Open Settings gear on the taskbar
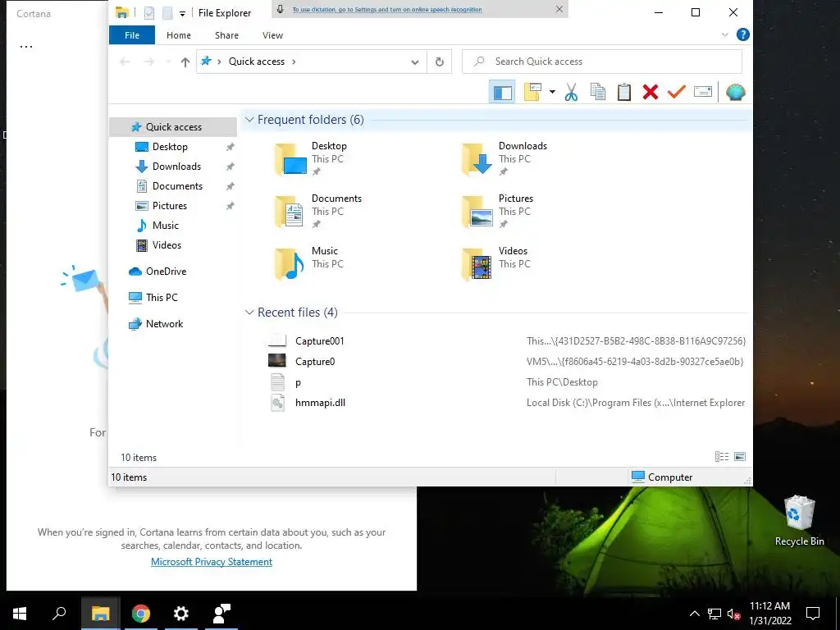The width and height of the screenshot is (840, 630). 181,614
